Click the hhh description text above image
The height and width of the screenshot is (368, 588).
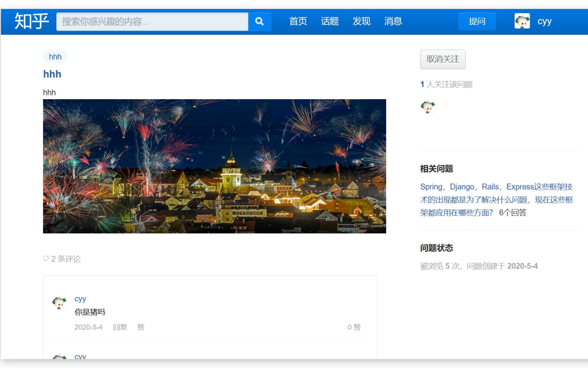[49, 93]
